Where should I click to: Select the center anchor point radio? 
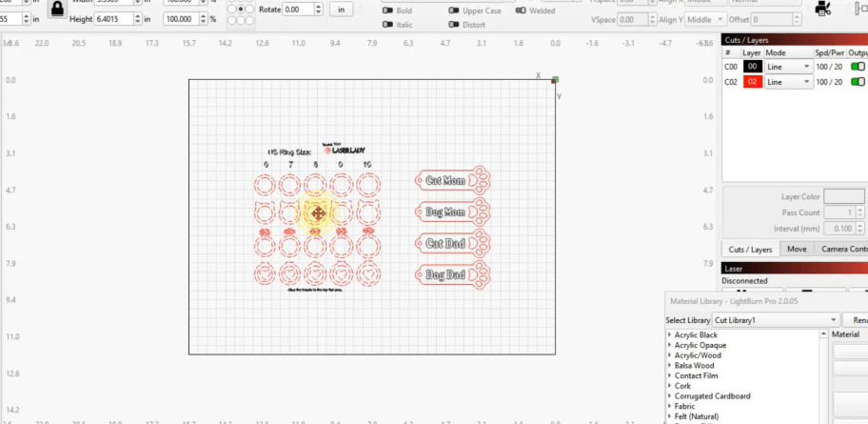click(x=242, y=9)
